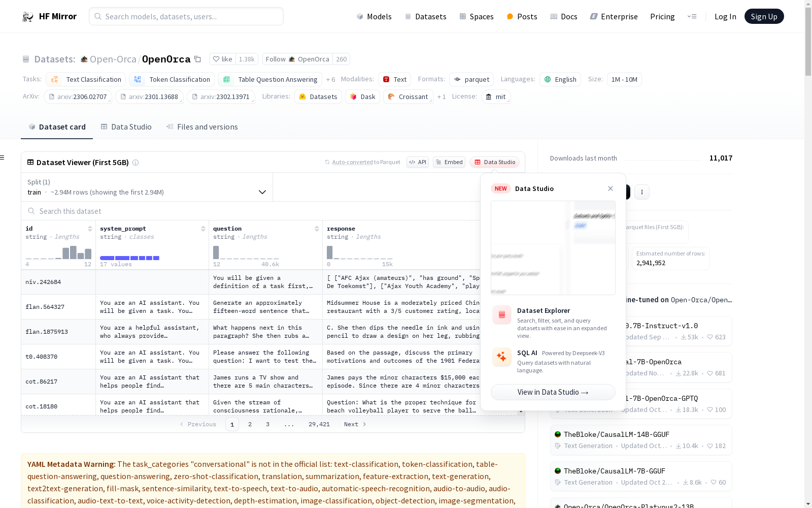Viewport: 812px width, 508px height.
Task: Follow OpenOrca button
Action: (297, 59)
